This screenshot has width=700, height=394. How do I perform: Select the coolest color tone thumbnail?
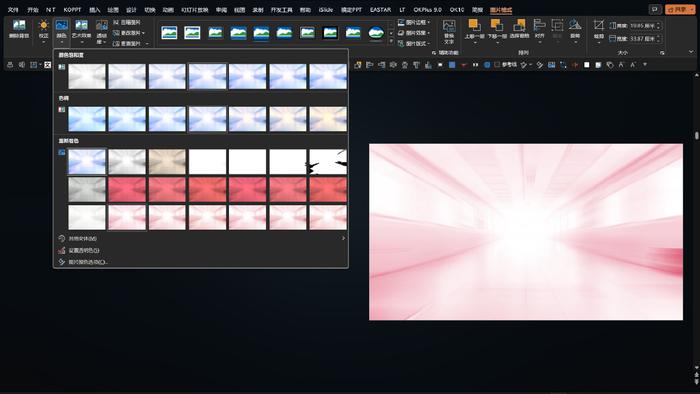87,119
